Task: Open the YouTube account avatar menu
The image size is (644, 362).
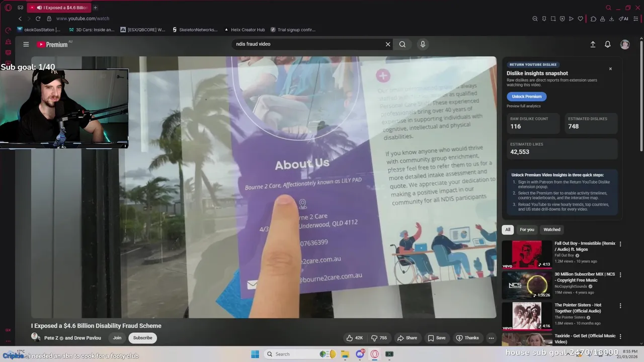Action: (x=625, y=44)
